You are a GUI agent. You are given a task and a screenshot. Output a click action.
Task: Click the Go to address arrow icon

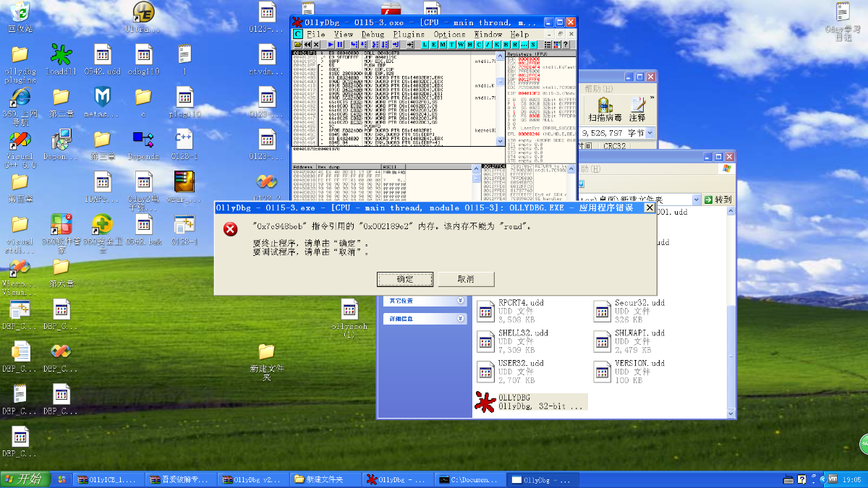pos(410,45)
